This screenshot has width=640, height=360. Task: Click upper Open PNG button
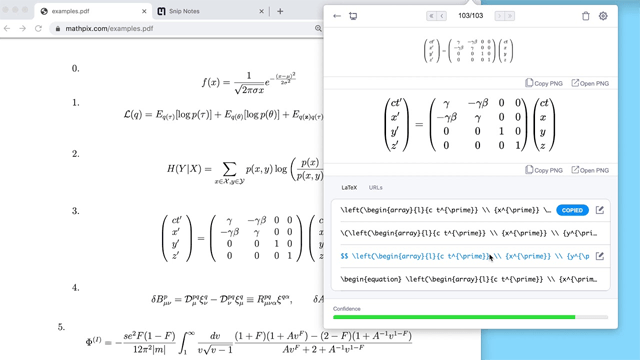click(x=590, y=83)
